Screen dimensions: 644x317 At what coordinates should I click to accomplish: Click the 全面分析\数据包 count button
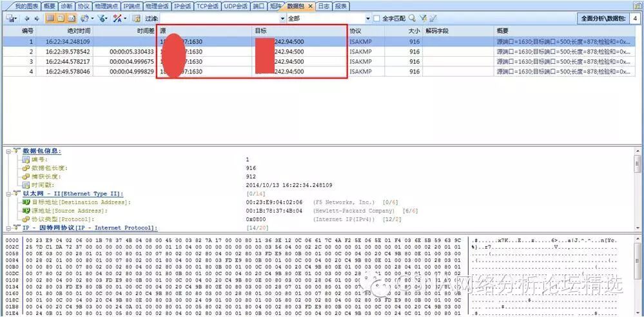click(609, 19)
